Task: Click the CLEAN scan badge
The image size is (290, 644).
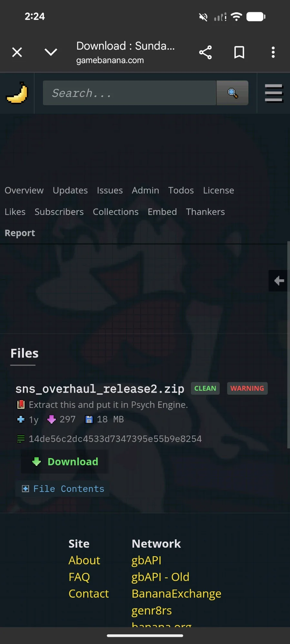Action: (x=205, y=388)
